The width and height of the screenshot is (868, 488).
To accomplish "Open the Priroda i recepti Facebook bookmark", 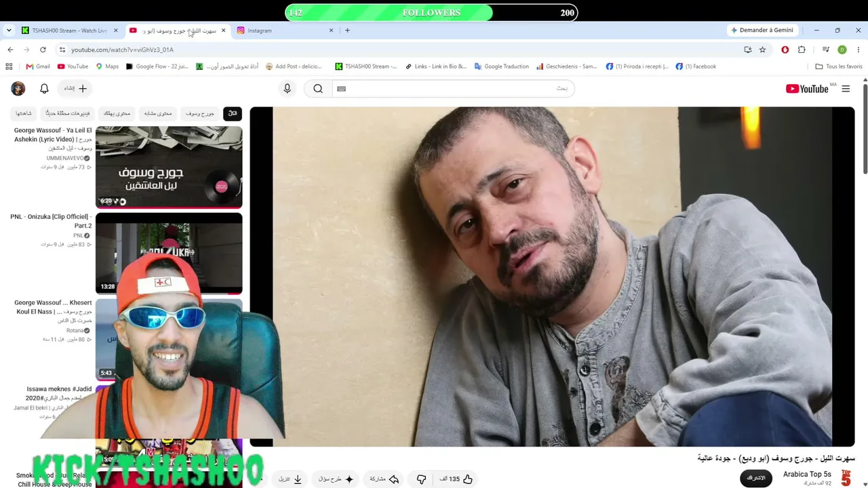I will pyautogui.click(x=637, y=66).
